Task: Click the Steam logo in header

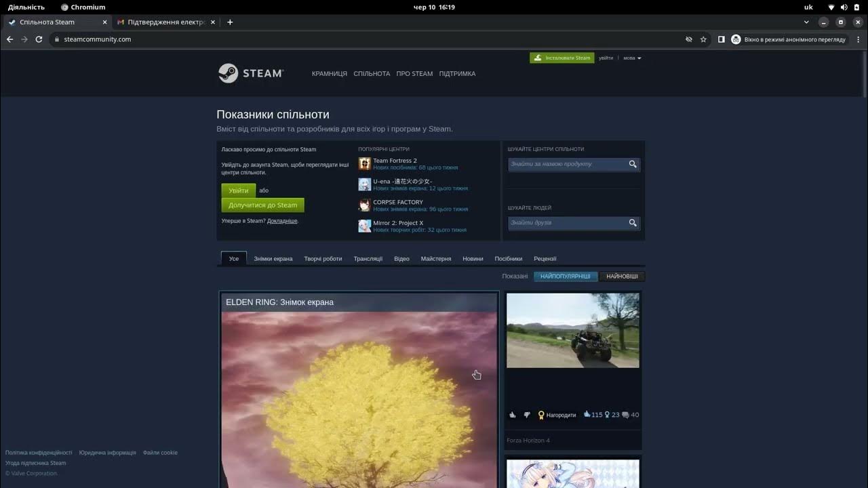Action: 250,73
